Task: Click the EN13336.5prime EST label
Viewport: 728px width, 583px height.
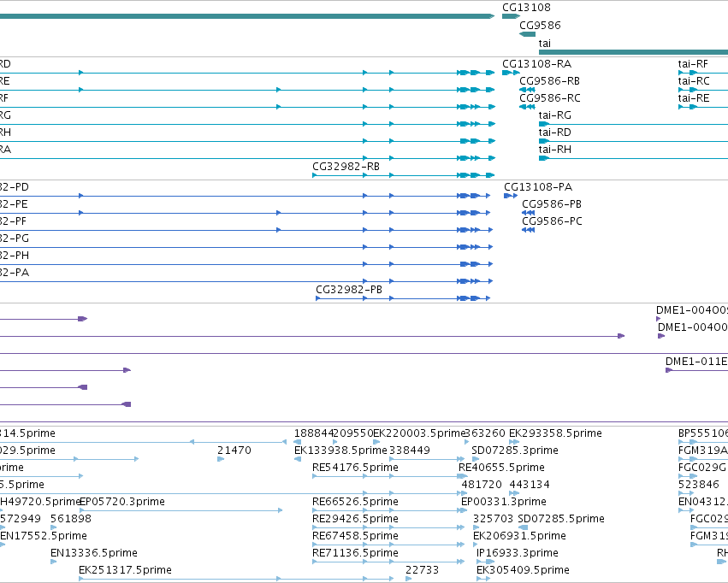Action: (x=94, y=553)
